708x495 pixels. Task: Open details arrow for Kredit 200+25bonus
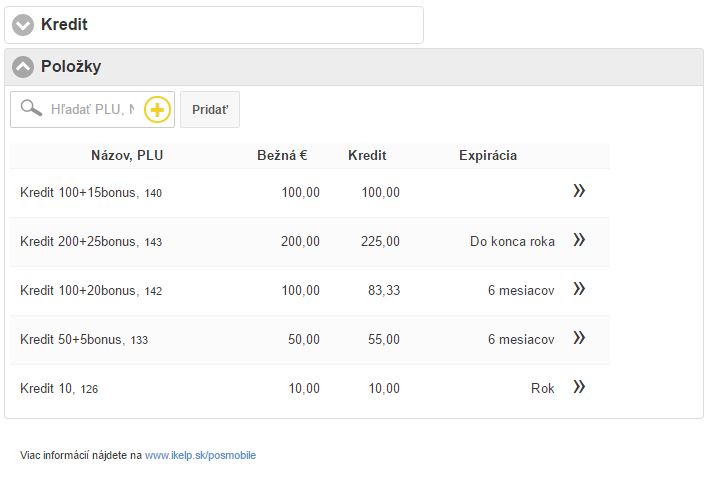579,240
